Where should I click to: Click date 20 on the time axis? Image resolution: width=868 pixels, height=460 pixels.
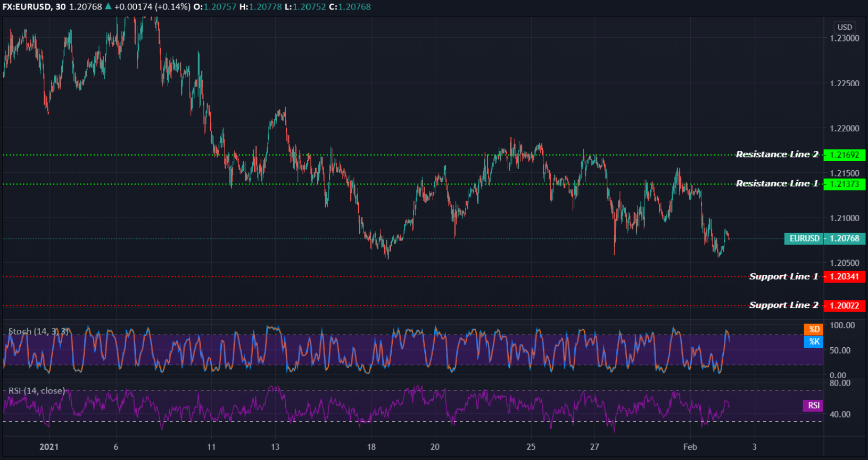(x=435, y=447)
